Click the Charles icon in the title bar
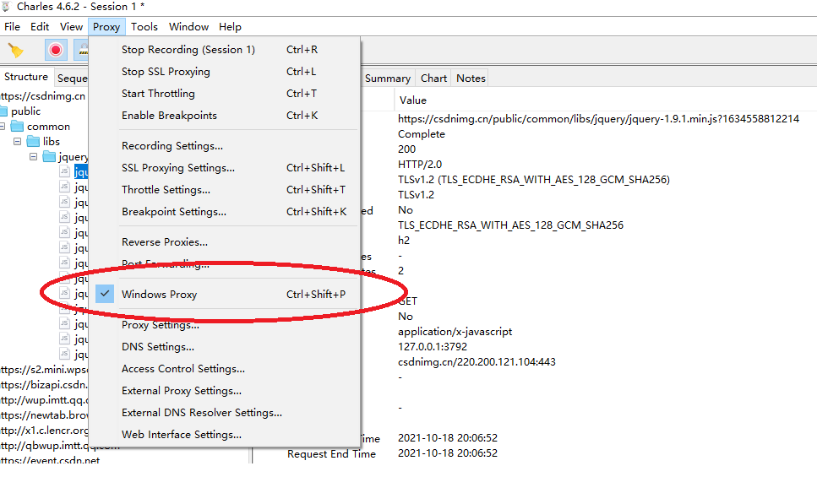This screenshot has width=817, height=504. coord(7,6)
